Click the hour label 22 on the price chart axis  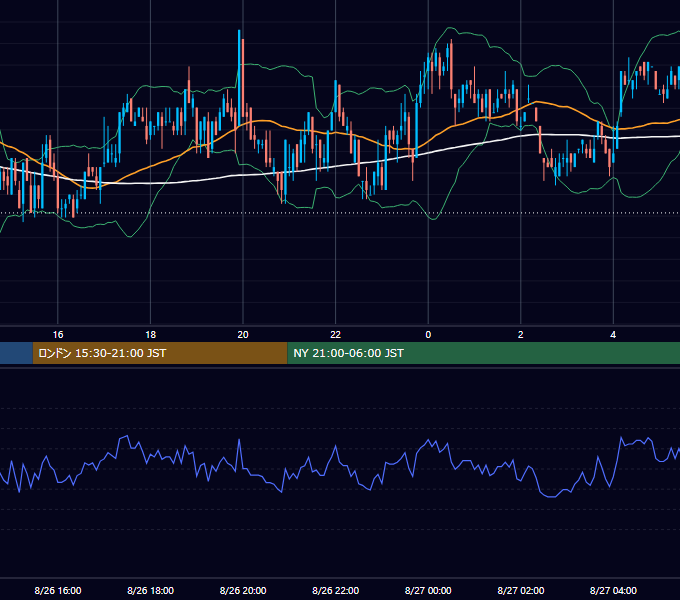click(x=336, y=335)
